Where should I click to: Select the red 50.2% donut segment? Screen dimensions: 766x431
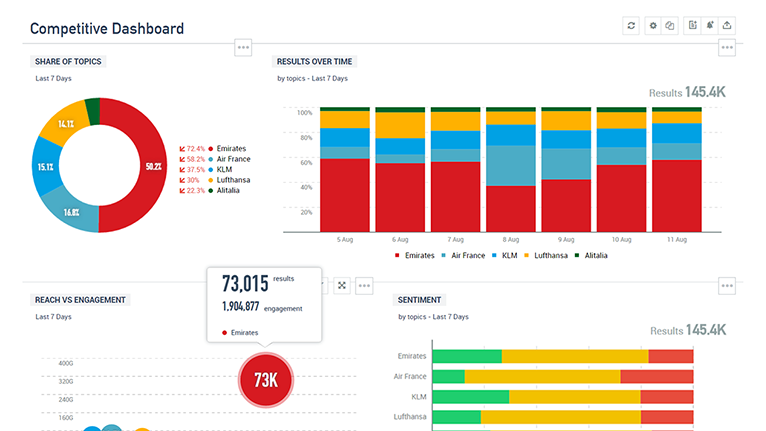[x=153, y=167]
